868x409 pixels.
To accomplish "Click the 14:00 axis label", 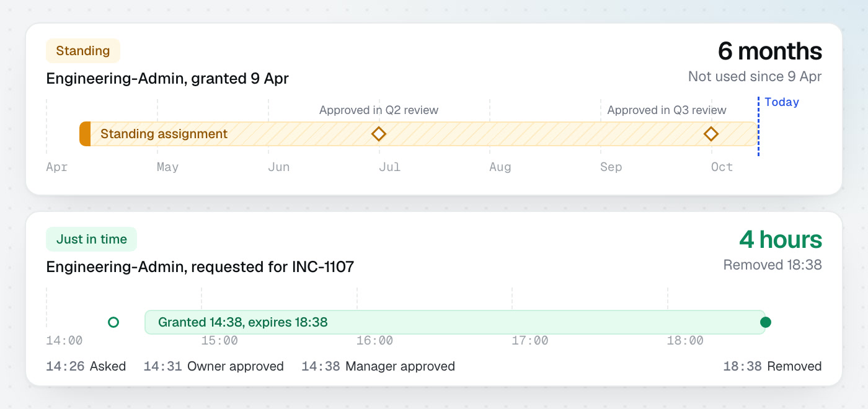I will pyautogui.click(x=64, y=341).
